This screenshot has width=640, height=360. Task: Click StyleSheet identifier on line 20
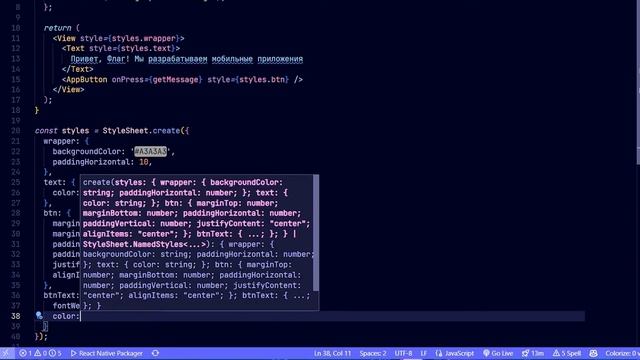coord(125,131)
